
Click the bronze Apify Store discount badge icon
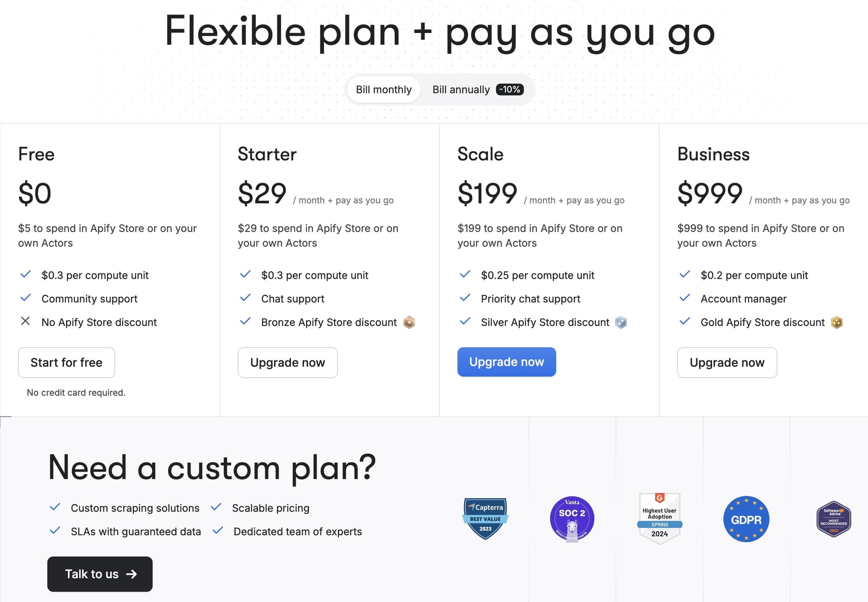pos(409,322)
